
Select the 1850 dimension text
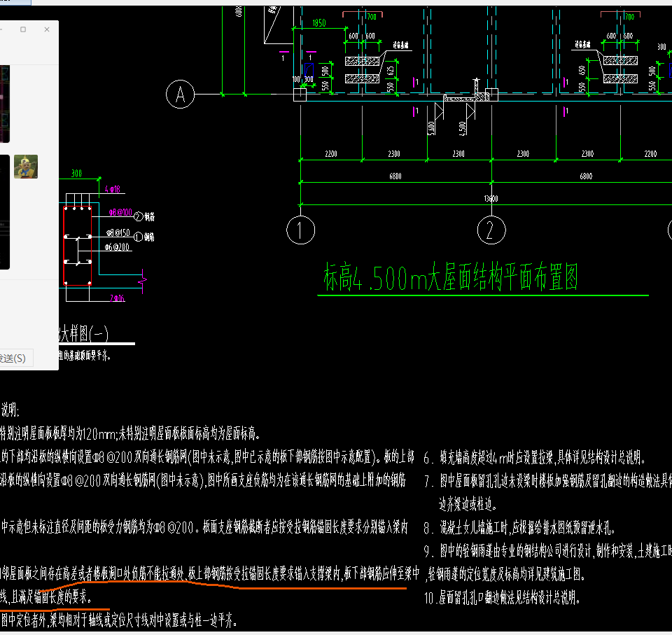319,23
